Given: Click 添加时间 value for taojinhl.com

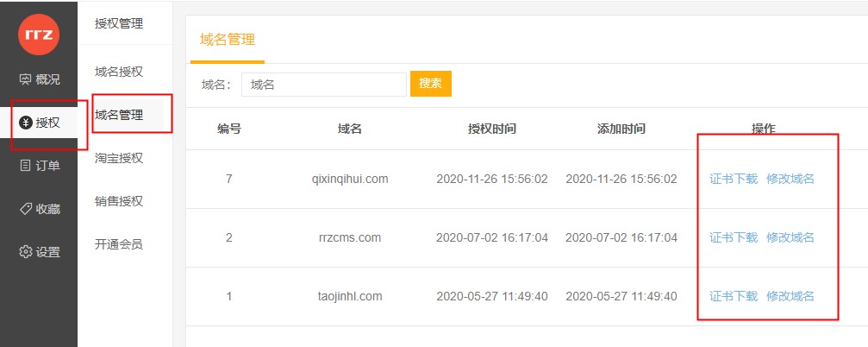Looking at the screenshot, I should 621,297.
